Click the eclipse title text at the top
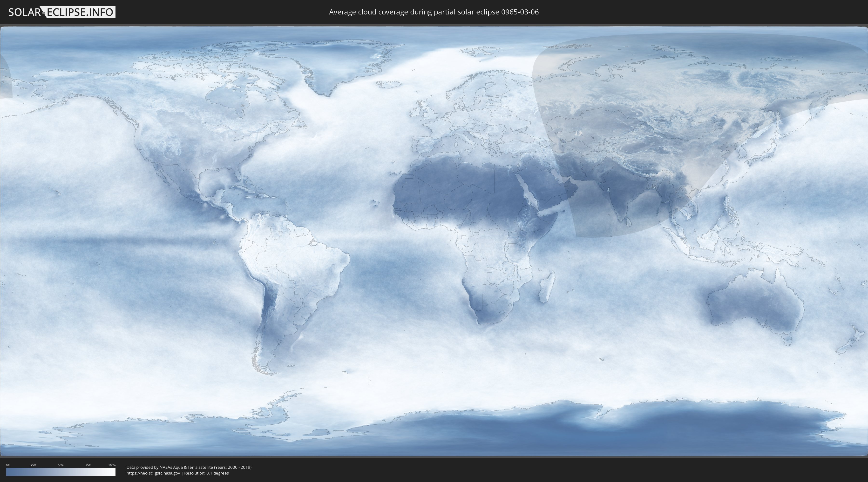Viewport: 868px width, 482px height. [x=434, y=12]
